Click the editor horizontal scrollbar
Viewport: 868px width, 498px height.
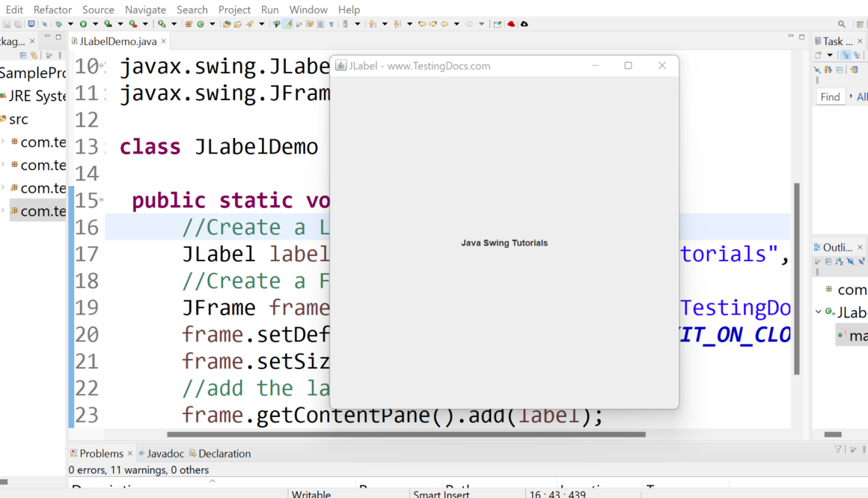click(x=404, y=434)
